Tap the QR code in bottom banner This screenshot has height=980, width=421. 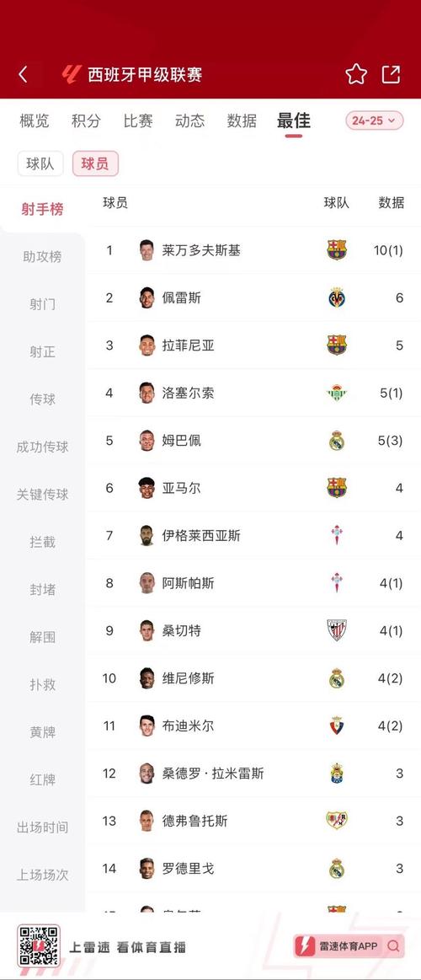38,945
